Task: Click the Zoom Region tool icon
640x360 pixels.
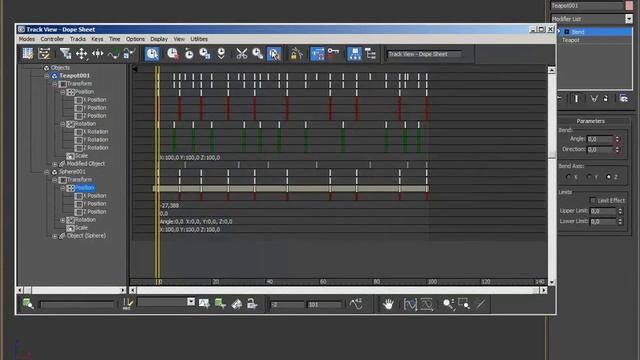Action: [464, 304]
